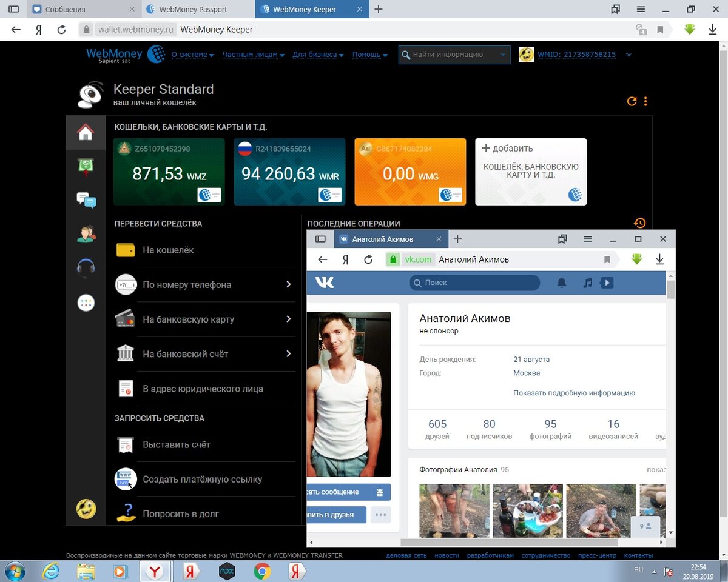
Task: Click the 'добавить' add wallet card
Action: point(531,172)
